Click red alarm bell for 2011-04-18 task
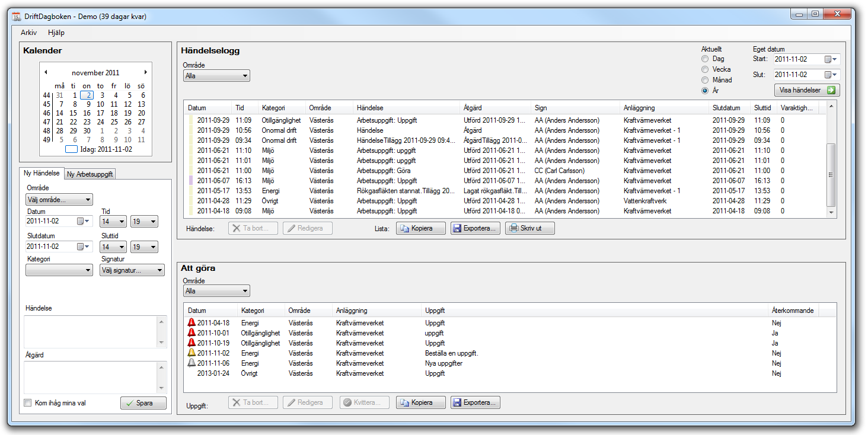 point(192,322)
